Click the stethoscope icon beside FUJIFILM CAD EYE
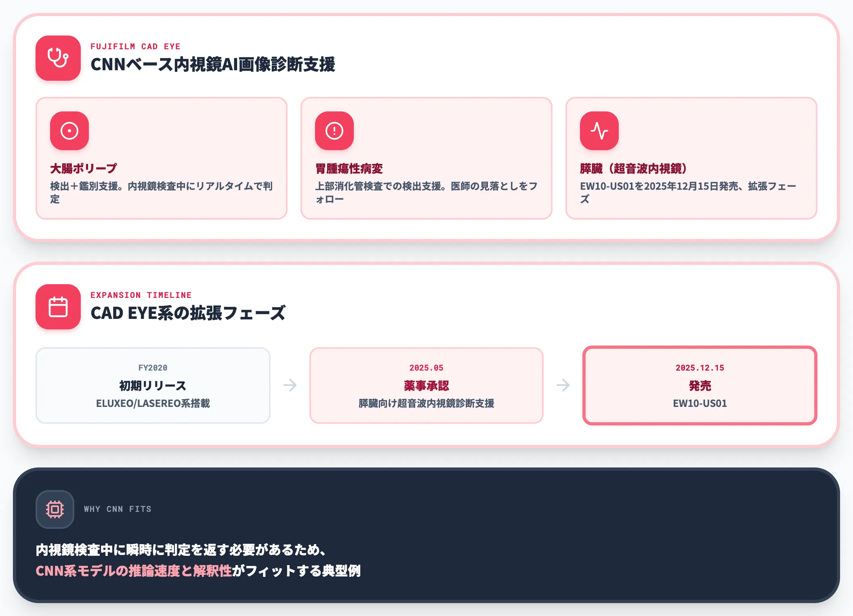This screenshot has height=616, width=853. coord(58,58)
